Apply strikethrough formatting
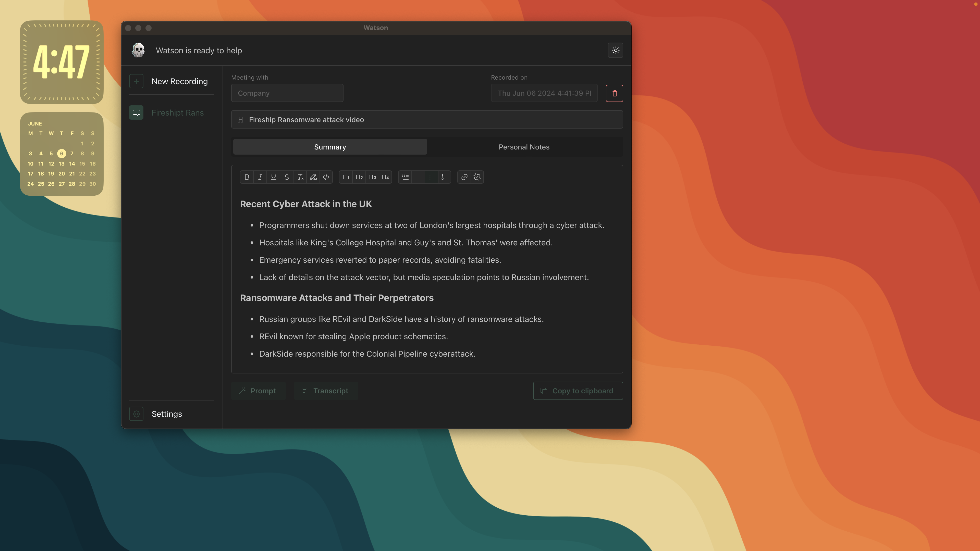980x551 pixels. tap(286, 177)
